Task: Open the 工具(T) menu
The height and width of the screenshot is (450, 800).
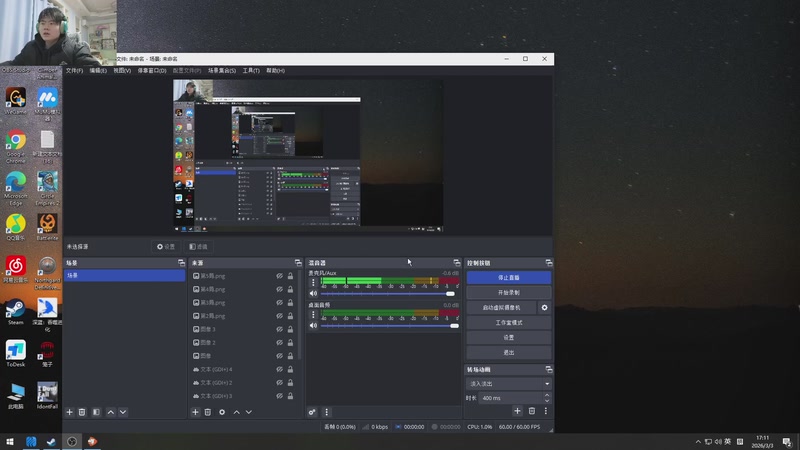Action: click(251, 70)
